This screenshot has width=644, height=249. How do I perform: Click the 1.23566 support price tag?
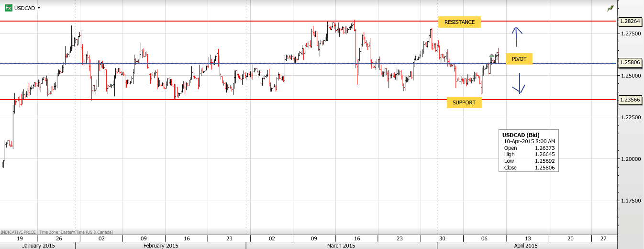[630, 100]
